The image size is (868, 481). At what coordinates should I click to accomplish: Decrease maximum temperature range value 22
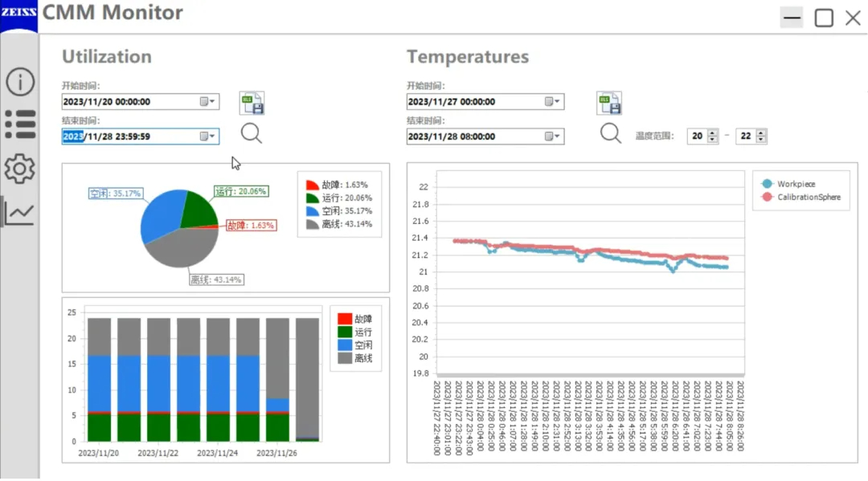(x=761, y=140)
